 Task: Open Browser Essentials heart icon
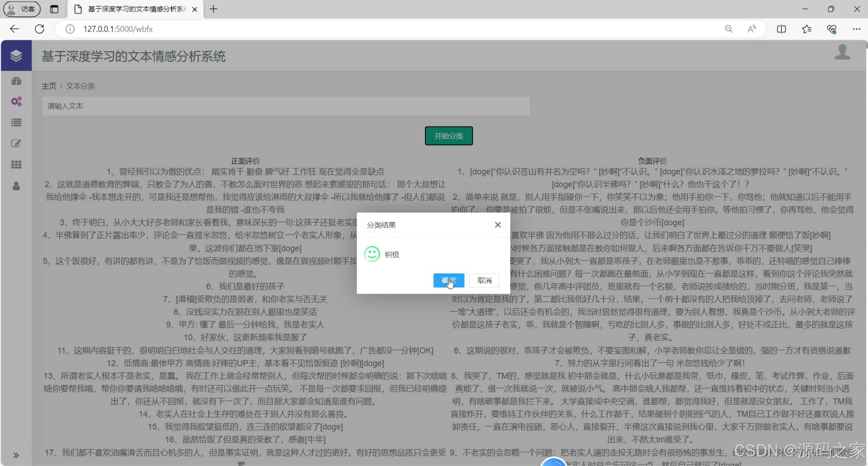pos(832,29)
